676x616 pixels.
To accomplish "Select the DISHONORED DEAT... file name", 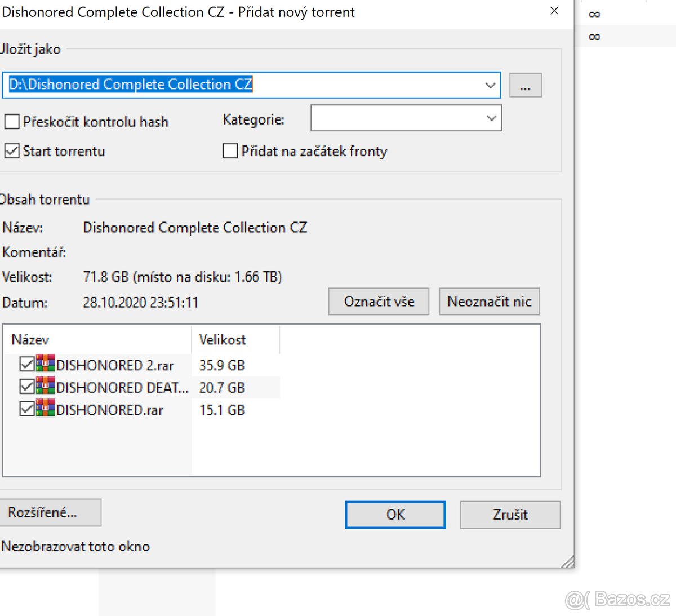I will [x=122, y=388].
